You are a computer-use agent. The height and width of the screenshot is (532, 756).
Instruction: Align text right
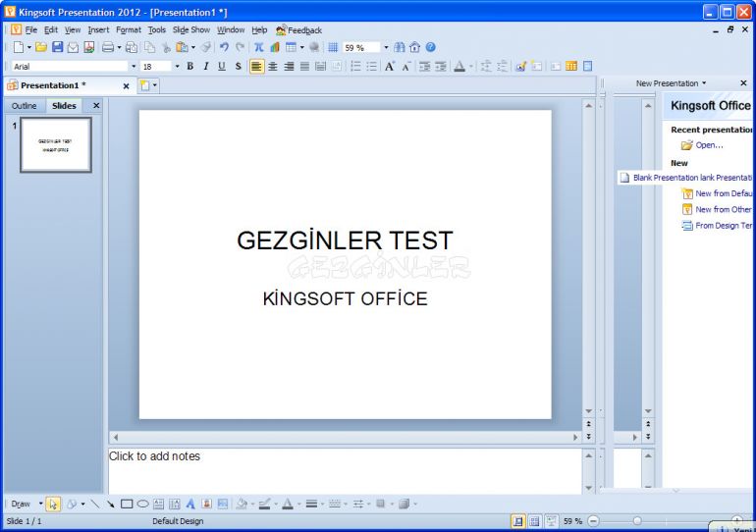289,67
